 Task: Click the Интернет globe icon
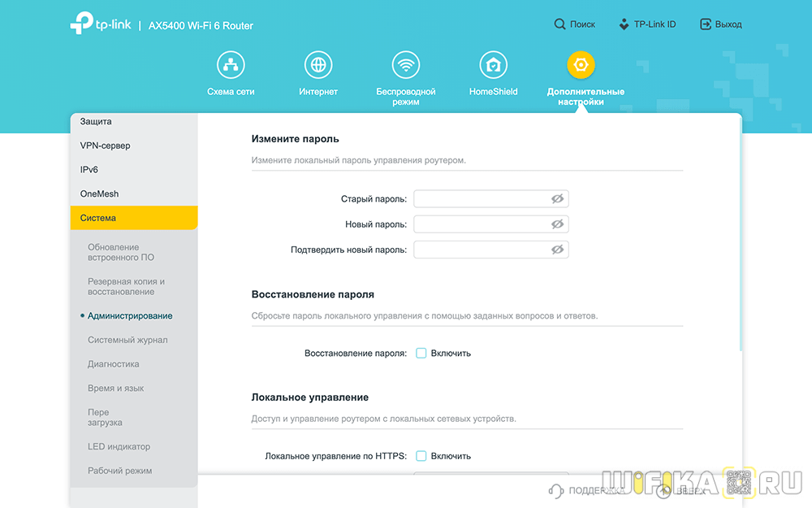tap(318, 65)
